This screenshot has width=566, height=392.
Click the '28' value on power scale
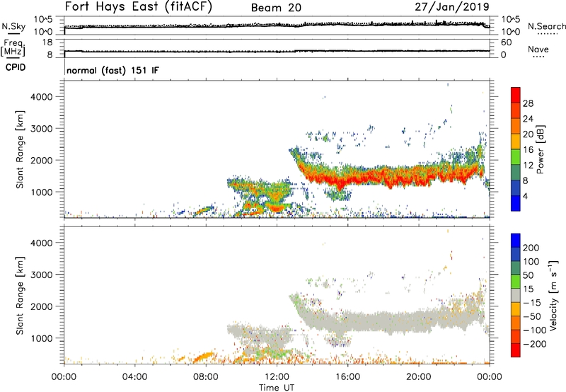528,103
